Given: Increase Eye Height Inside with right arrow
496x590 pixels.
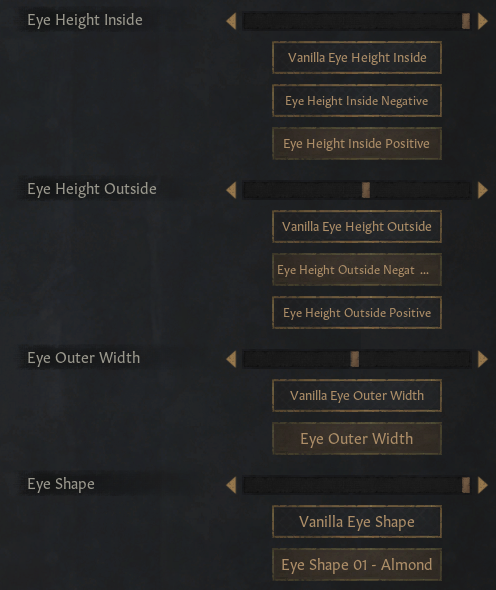Looking at the screenshot, I should tap(482, 21).
